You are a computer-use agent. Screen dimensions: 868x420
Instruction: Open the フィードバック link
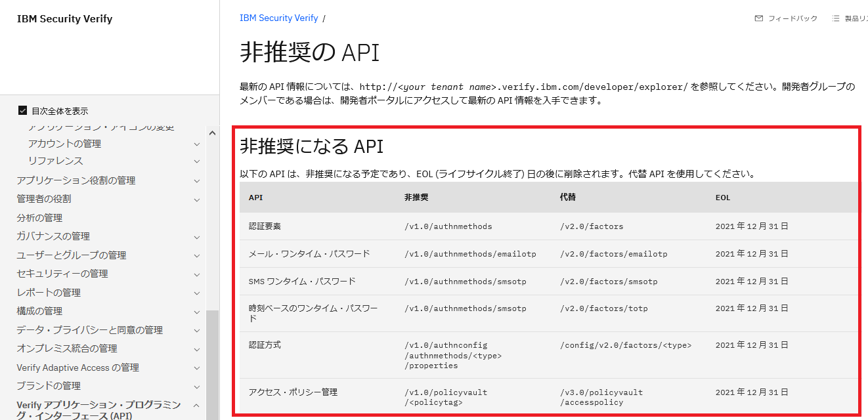[793, 18]
